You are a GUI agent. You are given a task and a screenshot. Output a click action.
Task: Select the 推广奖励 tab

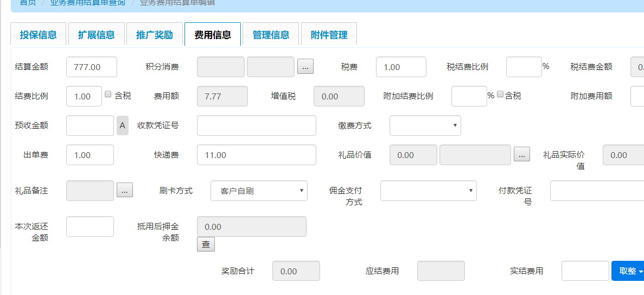(155, 35)
